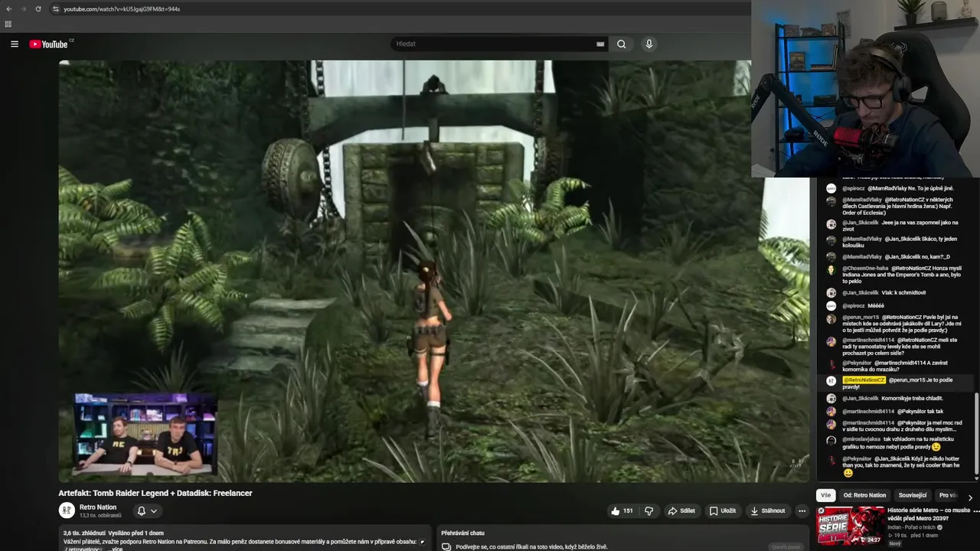Image resolution: width=980 pixels, height=551 pixels.
Task: Click the video title Artefakt: Tomb Raider Legend
Action: coord(155,493)
